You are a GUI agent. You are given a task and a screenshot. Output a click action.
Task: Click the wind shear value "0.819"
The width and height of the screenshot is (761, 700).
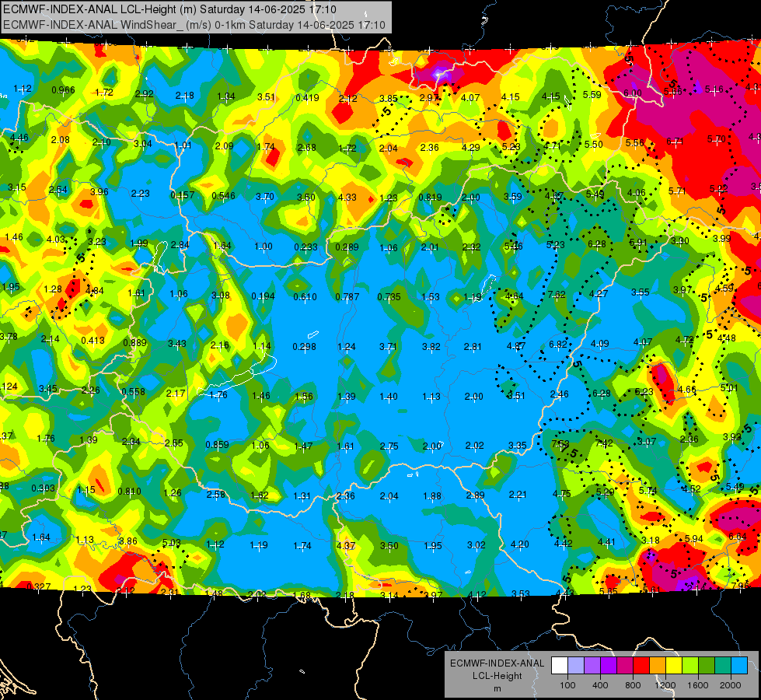(430, 198)
